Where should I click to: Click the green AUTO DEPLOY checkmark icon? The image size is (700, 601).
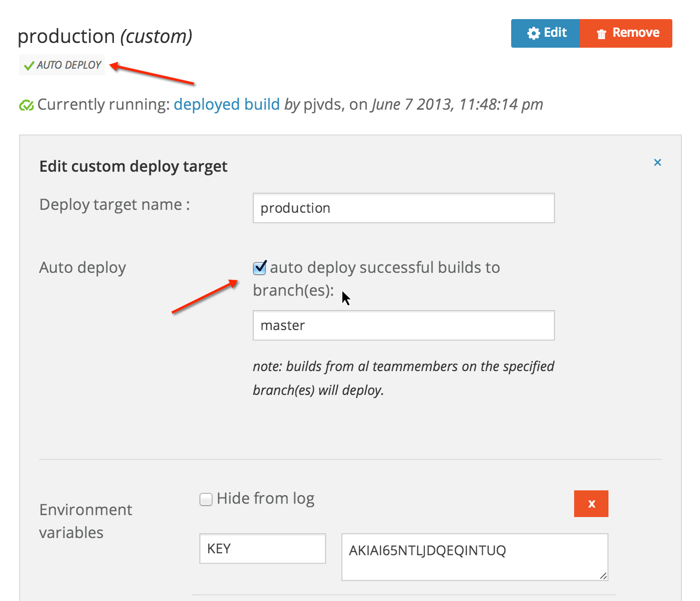[x=29, y=65]
